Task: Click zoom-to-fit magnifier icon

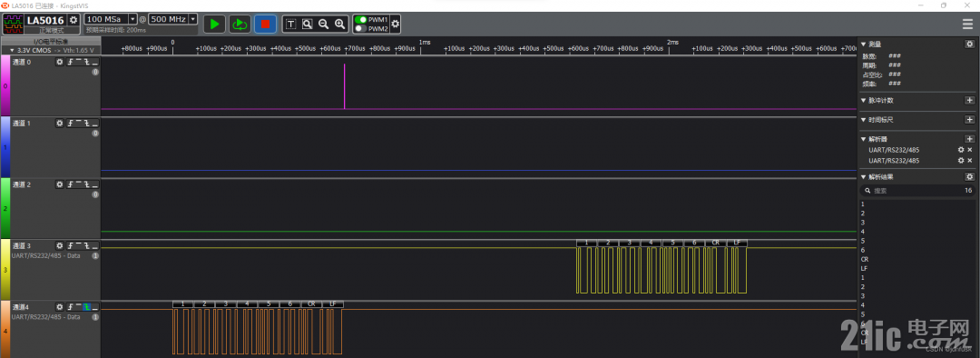Action: pyautogui.click(x=307, y=24)
